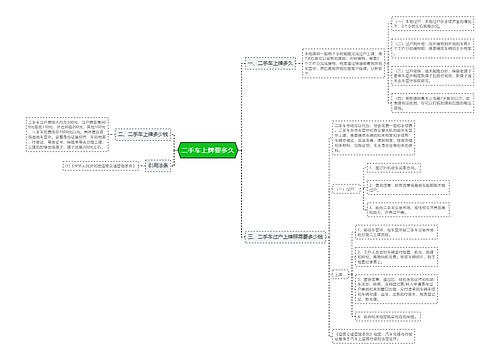Select 过户 step 2 about checking violations
The height and width of the screenshot is (360, 500).
[408, 187]
